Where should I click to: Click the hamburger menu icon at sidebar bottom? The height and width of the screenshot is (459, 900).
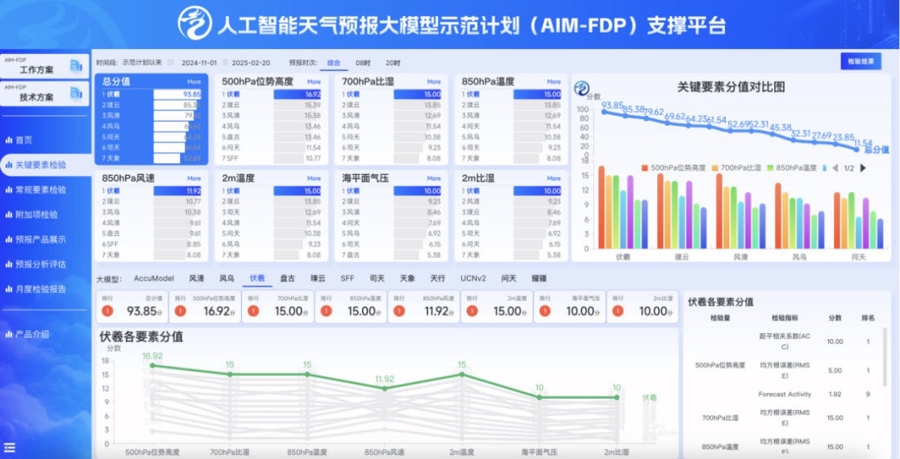tap(9, 448)
